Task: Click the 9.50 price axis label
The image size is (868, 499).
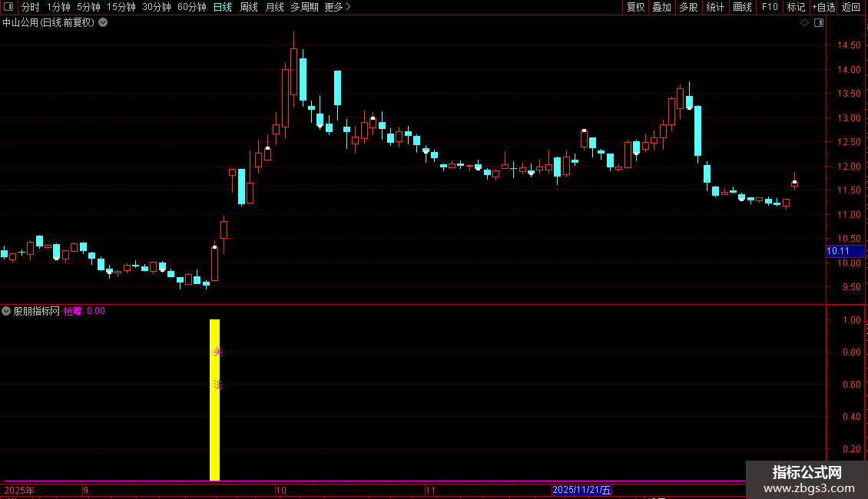Action: coord(851,286)
